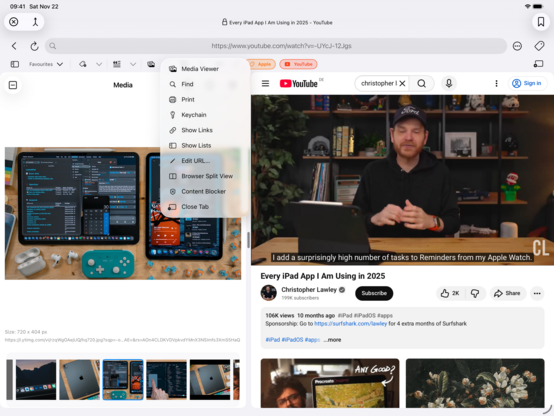Open YouTube hamburger guide menu

click(265, 83)
